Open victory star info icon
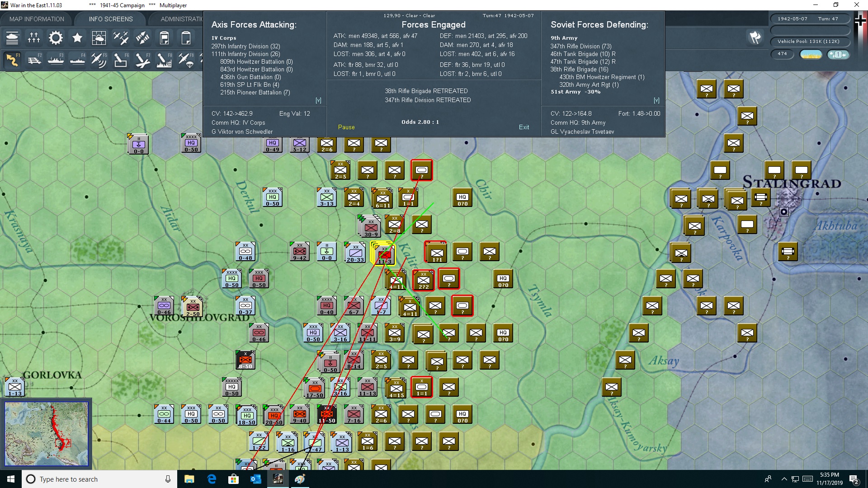Image resolution: width=868 pixels, height=488 pixels. (x=77, y=38)
